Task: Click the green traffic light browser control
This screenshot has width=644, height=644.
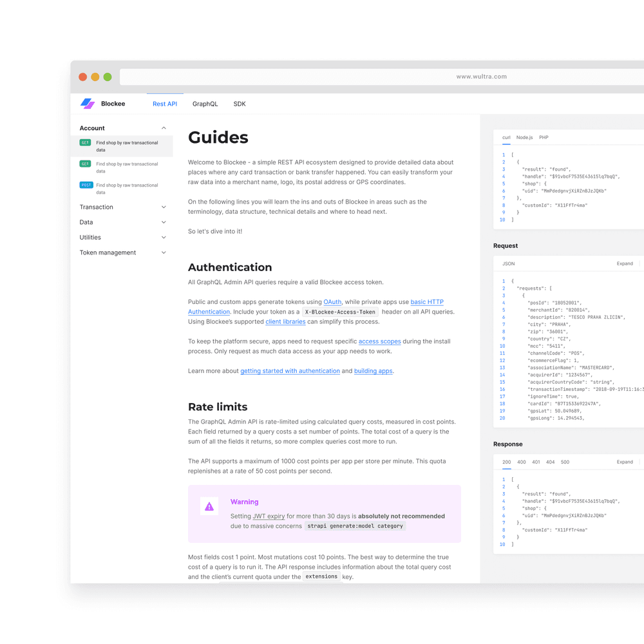Action: tap(108, 76)
